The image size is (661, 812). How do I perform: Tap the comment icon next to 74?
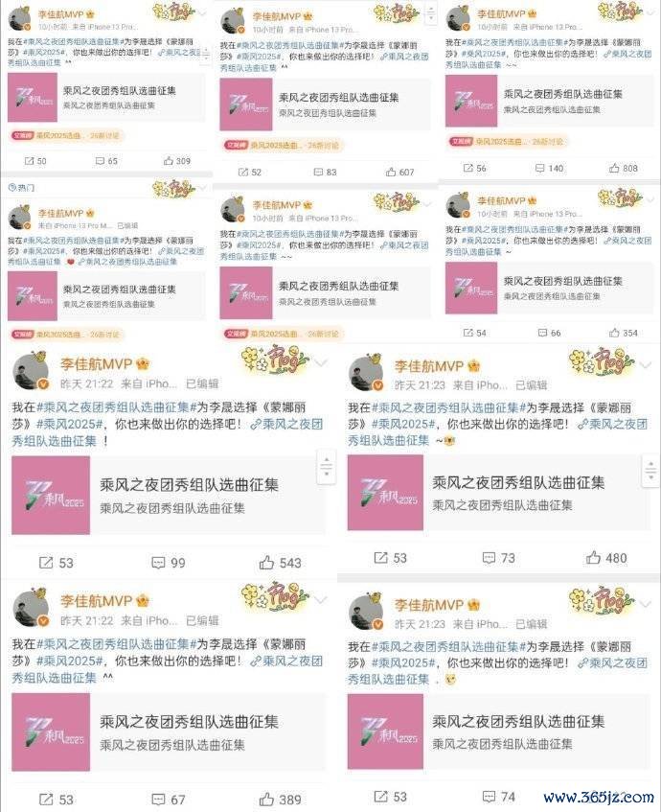pyautogui.click(x=489, y=796)
